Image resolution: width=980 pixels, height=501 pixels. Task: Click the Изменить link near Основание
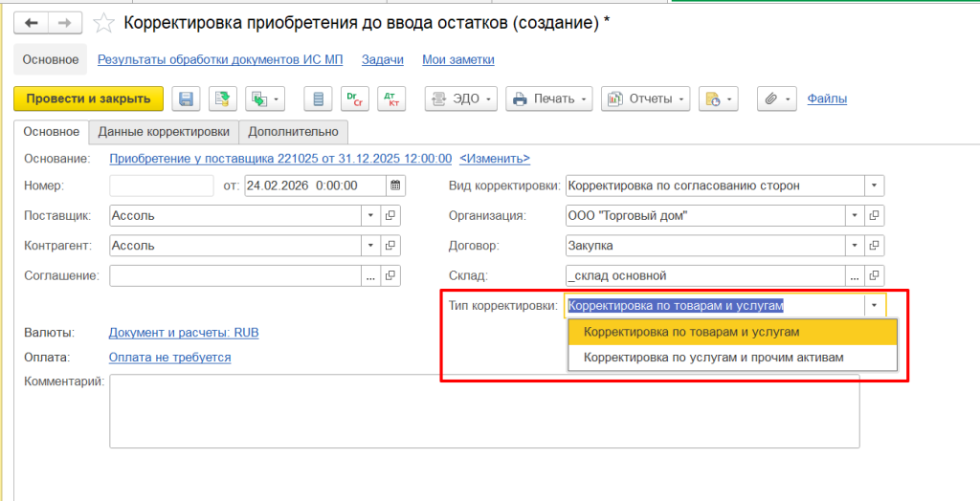[x=494, y=159]
